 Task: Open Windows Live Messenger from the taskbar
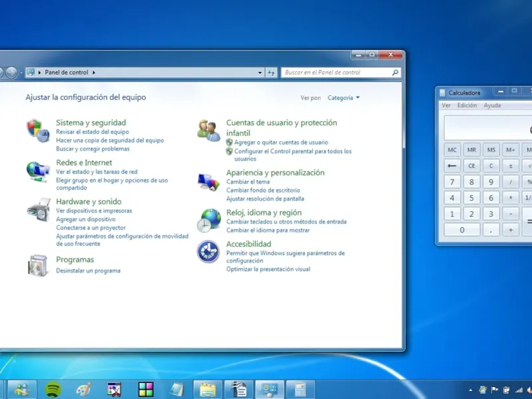click(22, 390)
